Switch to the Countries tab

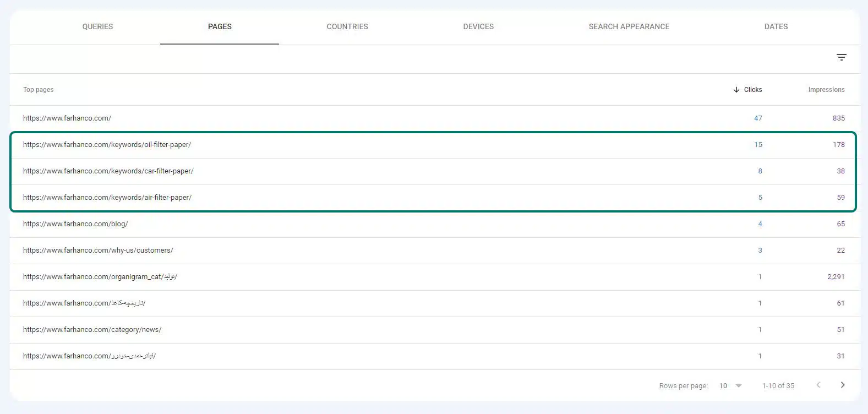click(x=347, y=26)
